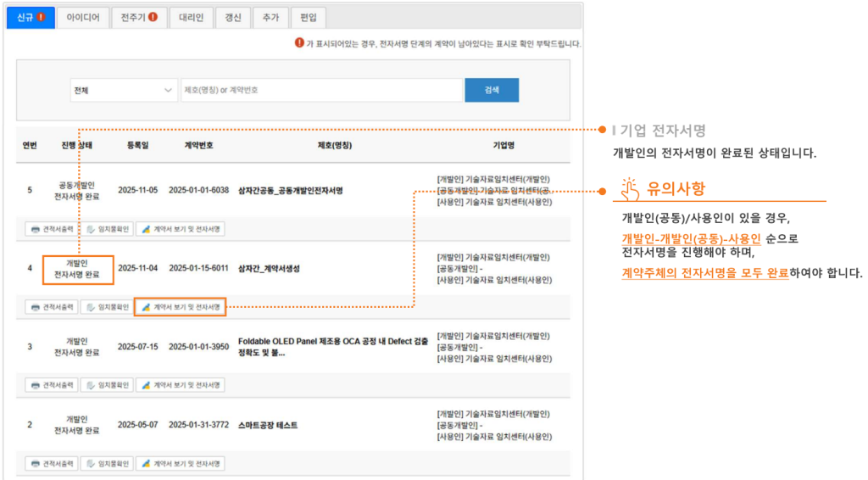Click signature pen icon in row 4 전자서명 button
Viewport: 868px width, 480px height.
click(x=146, y=307)
